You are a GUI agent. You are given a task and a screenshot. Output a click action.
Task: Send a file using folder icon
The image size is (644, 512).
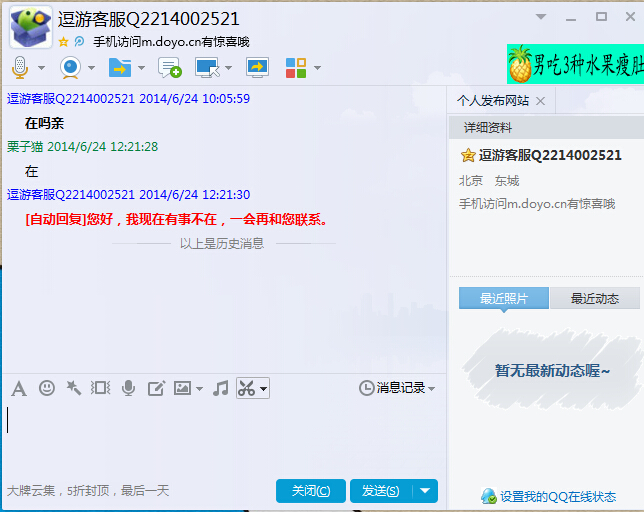(x=120, y=67)
